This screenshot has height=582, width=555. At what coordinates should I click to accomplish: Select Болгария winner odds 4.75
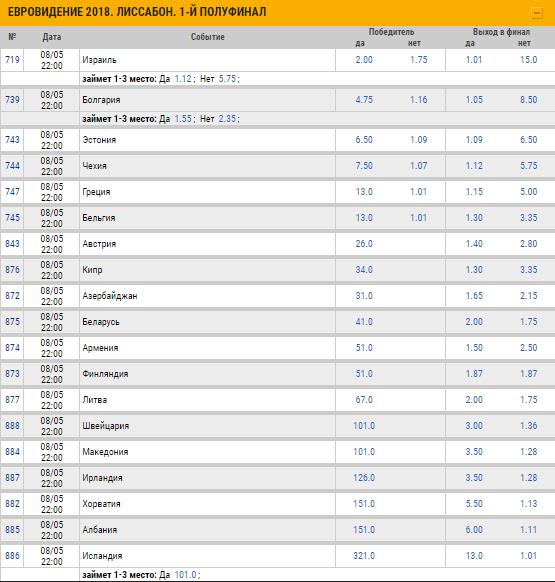(364, 100)
